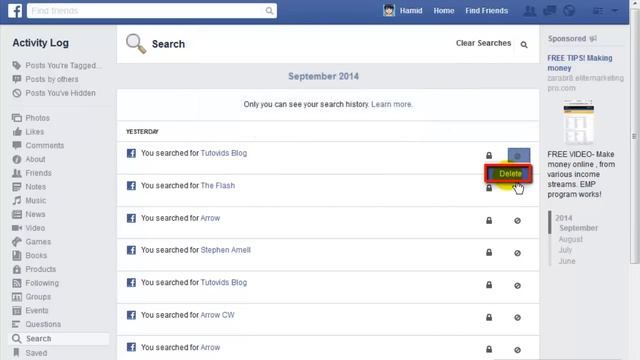Select Books in sidebar
The width and height of the screenshot is (640, 360).
click(x=29, y=256)
